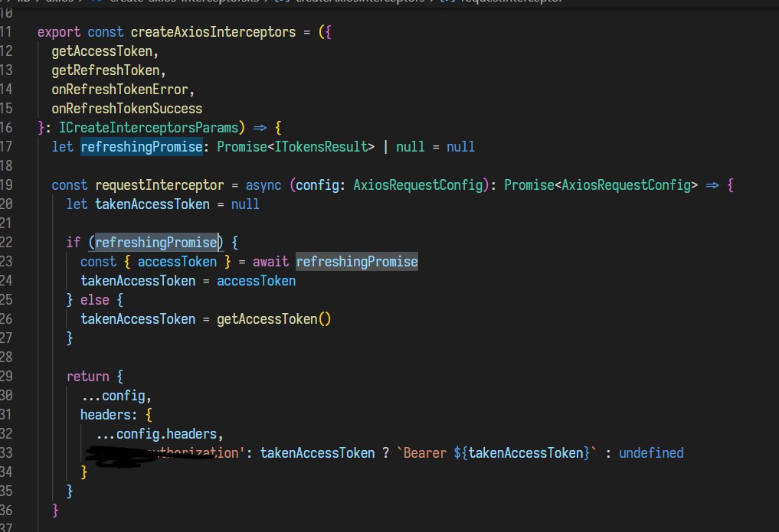This screenshot has height=532, width=779.
Task: Click the "return" keyword
Action: (87, 377)
